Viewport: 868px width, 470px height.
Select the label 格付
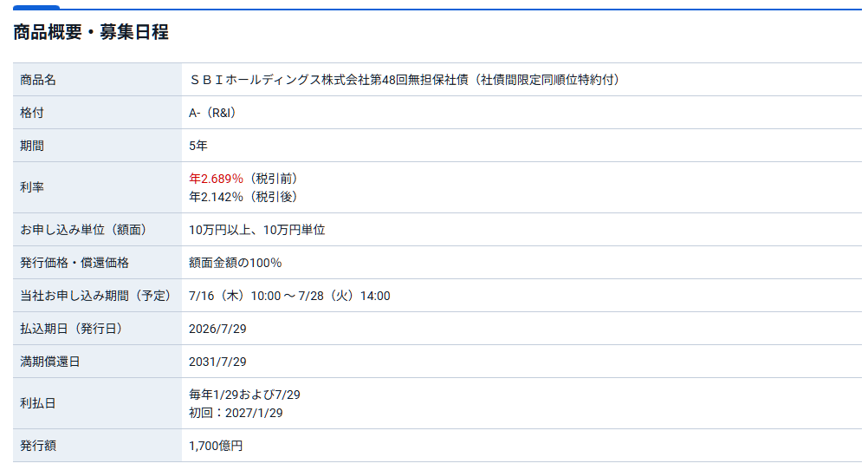32,113
